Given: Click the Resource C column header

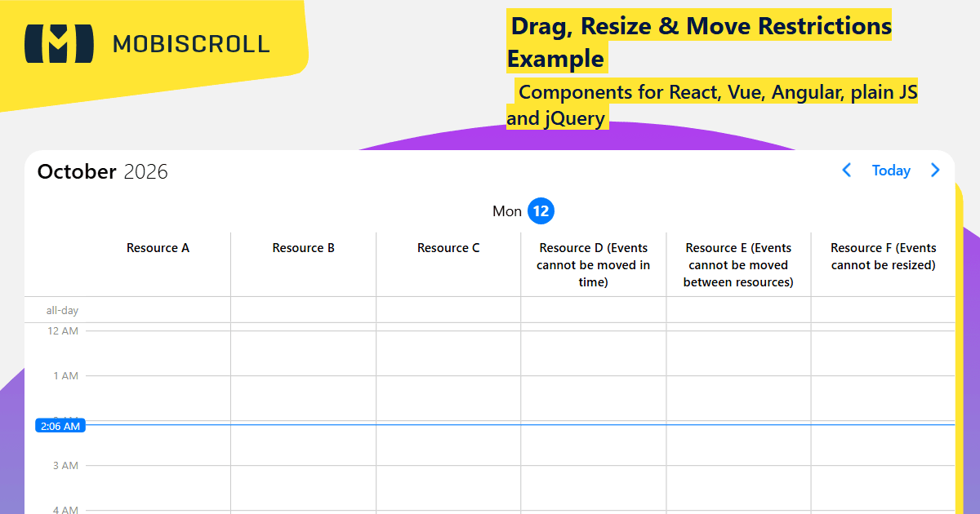Looking at the screenshot, I should click(448, 248).
